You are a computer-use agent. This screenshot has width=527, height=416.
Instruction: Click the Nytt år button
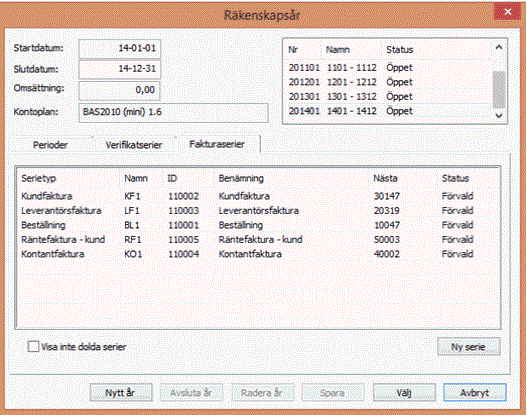pyautogui.click(x=121, y=392)
